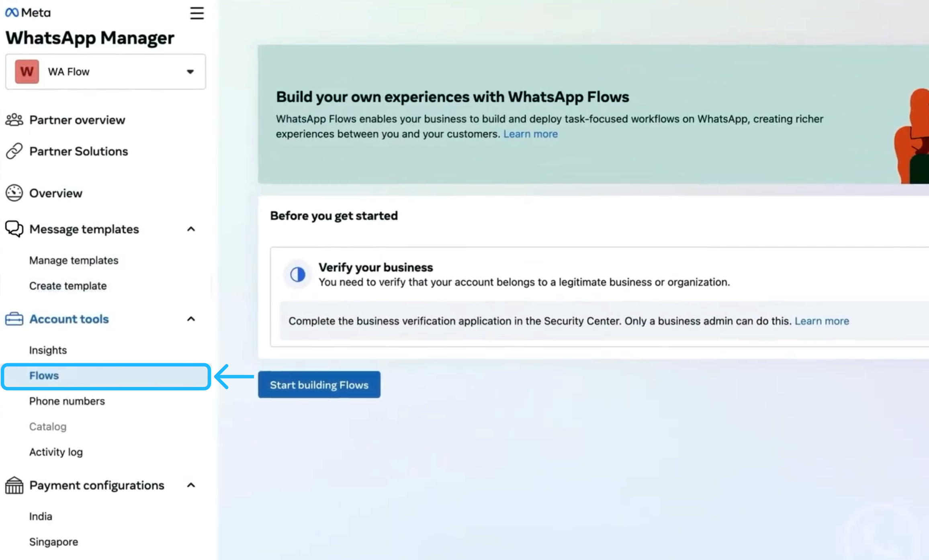The width and height of the screenshot is (929, 560).
Task: Select Flows in the sidebar
Action: pyautogui.click(x=44, y=376)
